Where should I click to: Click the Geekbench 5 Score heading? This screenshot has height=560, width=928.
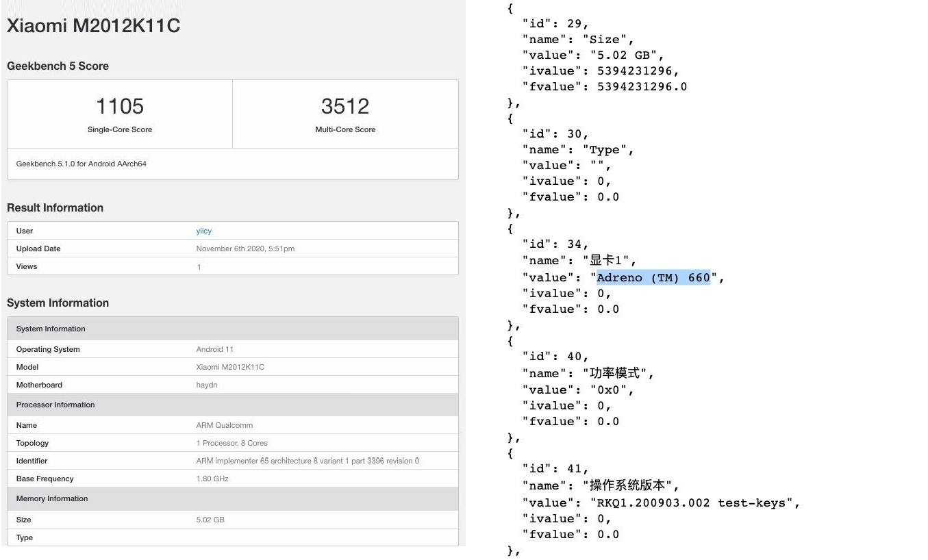pyautogui.click(x=58, y=66)
